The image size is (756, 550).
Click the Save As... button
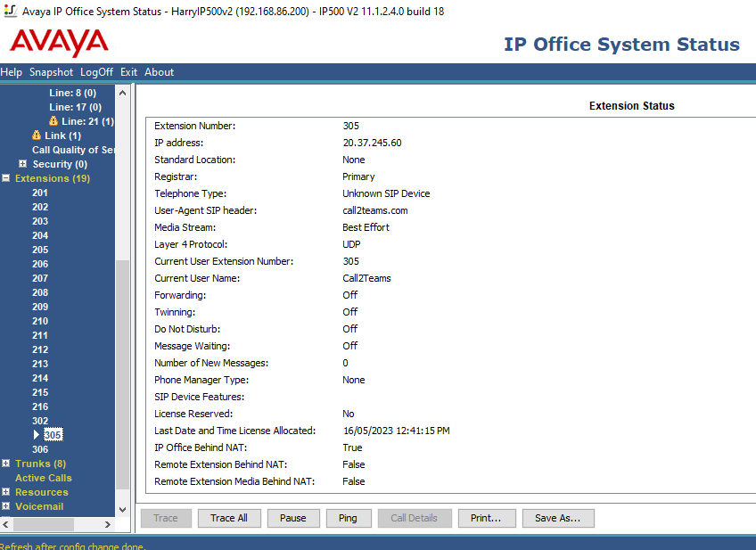click(558, 518)
